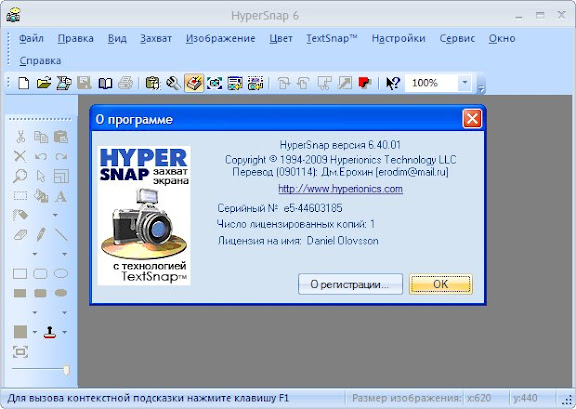Create a new image with the blank page icon
This screenshot has height=409, width=576.
click(x=24, y=83)
